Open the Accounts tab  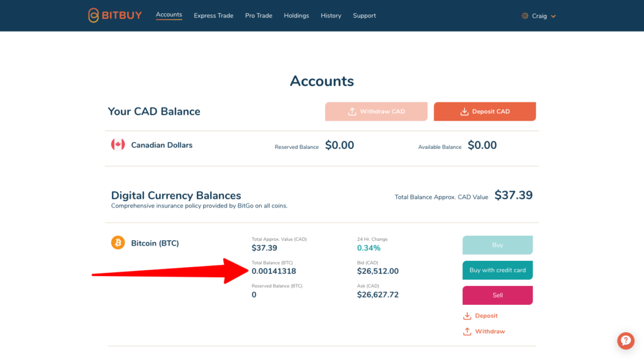point(169,15)
